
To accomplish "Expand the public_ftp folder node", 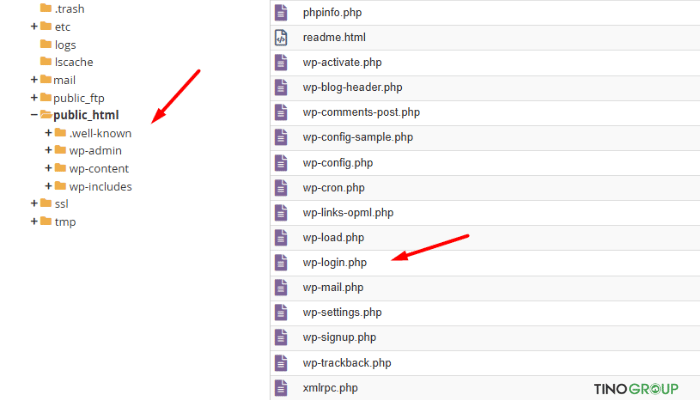I will click(34, 97).
